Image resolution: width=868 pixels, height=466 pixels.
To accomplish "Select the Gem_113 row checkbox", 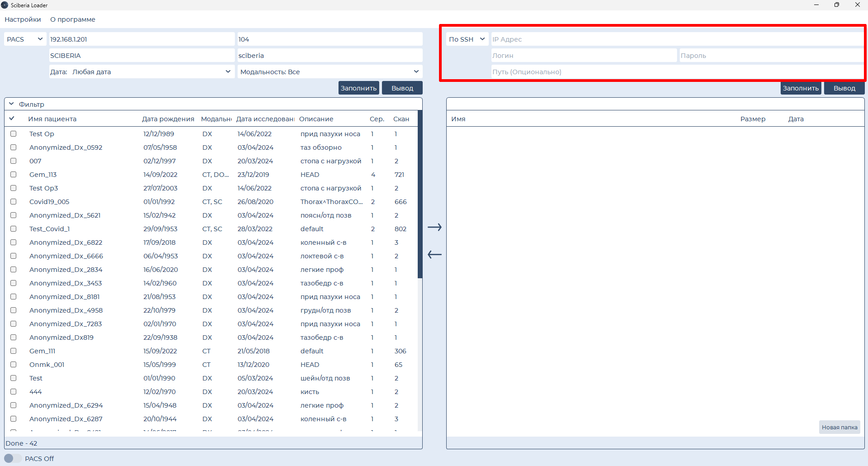I will pos(13,175).
